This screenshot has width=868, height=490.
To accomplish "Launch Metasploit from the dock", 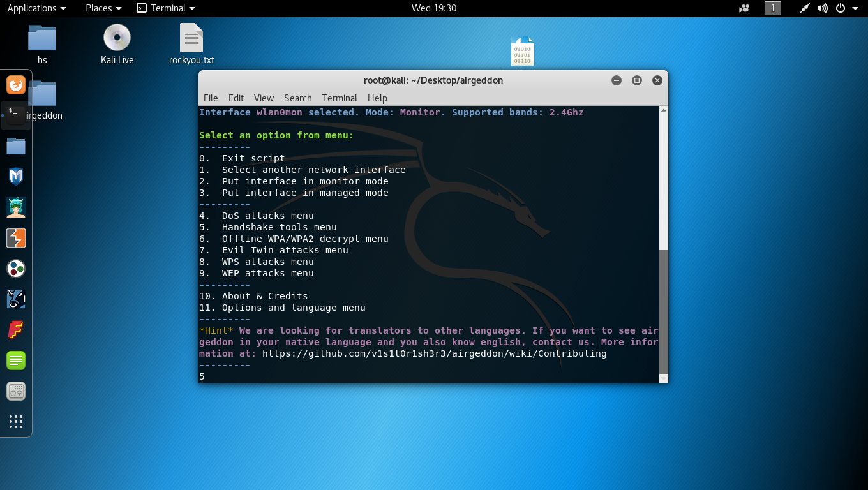I will coord(16,177).
